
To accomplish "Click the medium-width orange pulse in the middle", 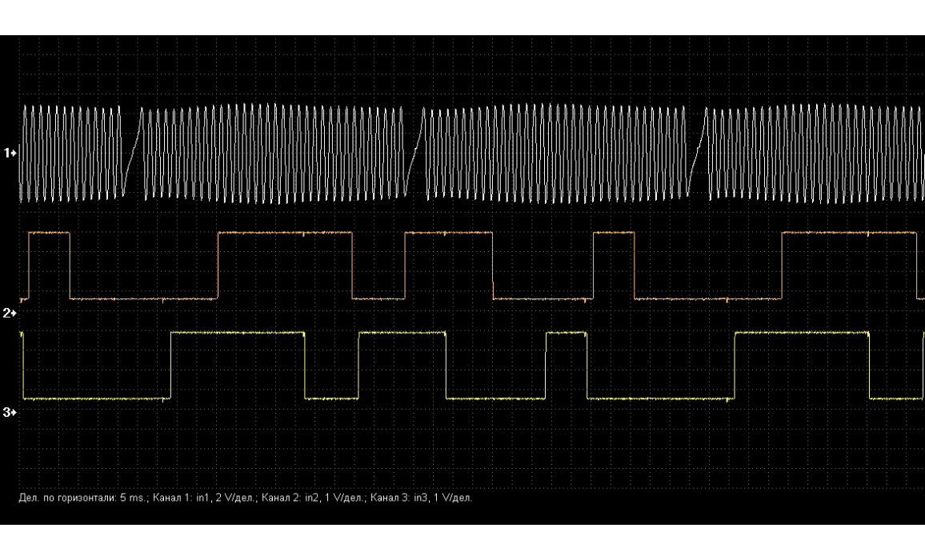I will pos(449,233).
